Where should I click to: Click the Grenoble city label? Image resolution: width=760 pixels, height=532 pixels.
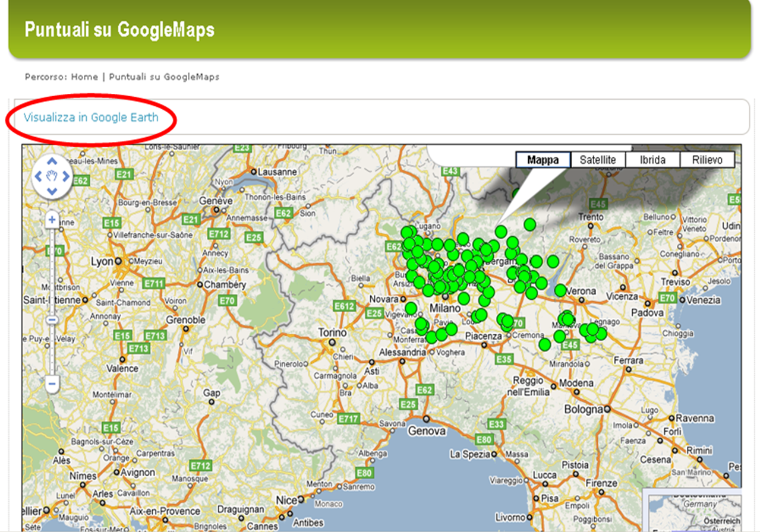coord(186,320)
